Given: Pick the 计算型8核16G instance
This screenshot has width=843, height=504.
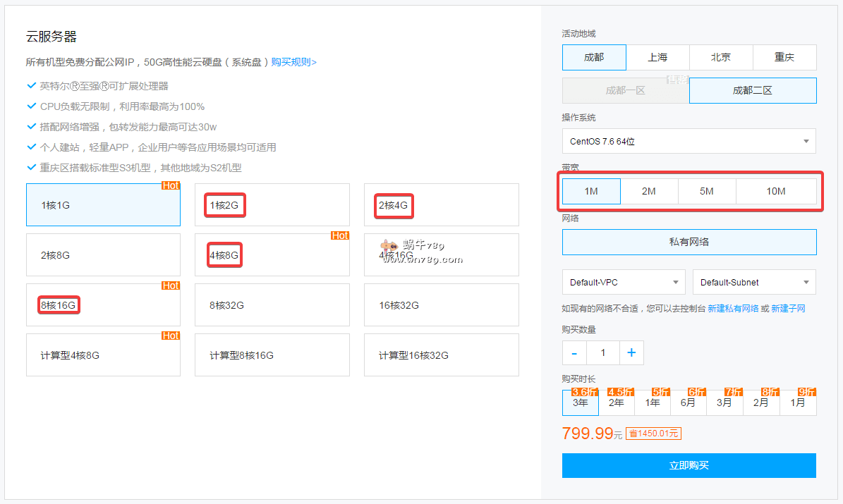Looking at the screenshot, I should click(x=272, y=355).
